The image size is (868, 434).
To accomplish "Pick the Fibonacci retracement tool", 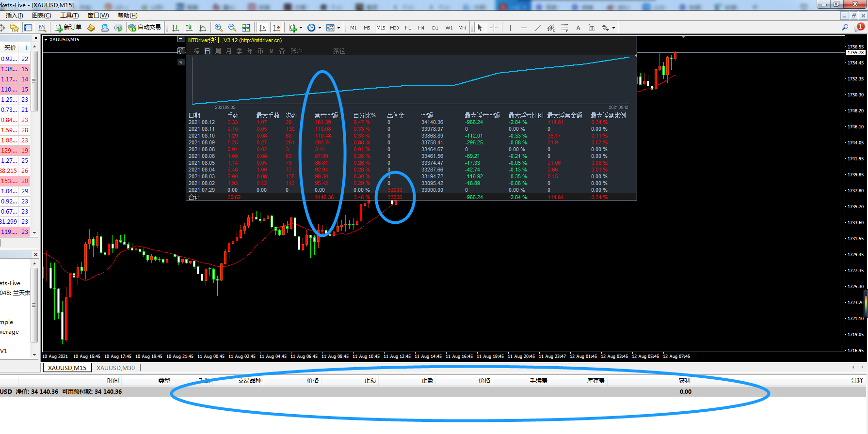I will coord(564,28).
